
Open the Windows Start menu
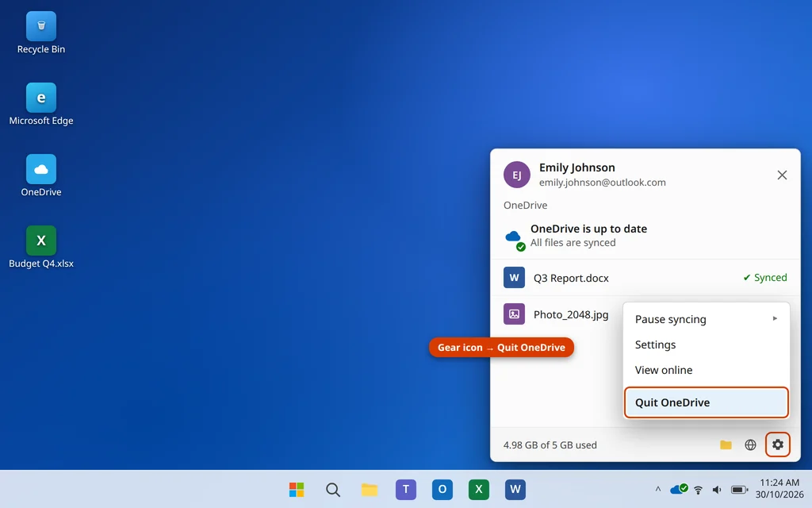click(x=297, y=489)
